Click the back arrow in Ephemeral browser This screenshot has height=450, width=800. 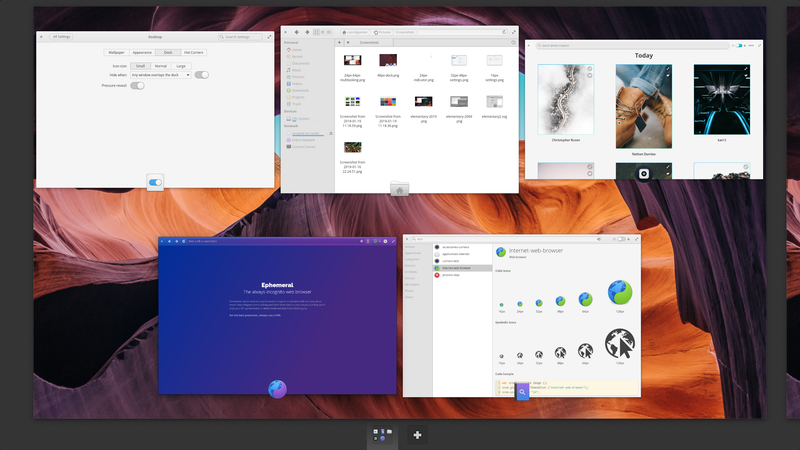(169, 241)
